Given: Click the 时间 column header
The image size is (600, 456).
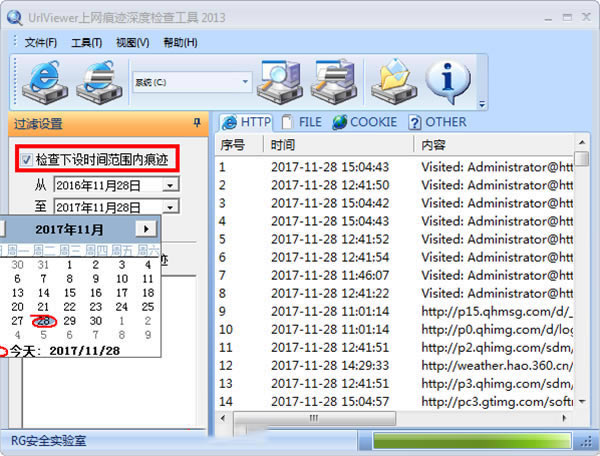Looking at the screenshot, I should click(338, 145).
